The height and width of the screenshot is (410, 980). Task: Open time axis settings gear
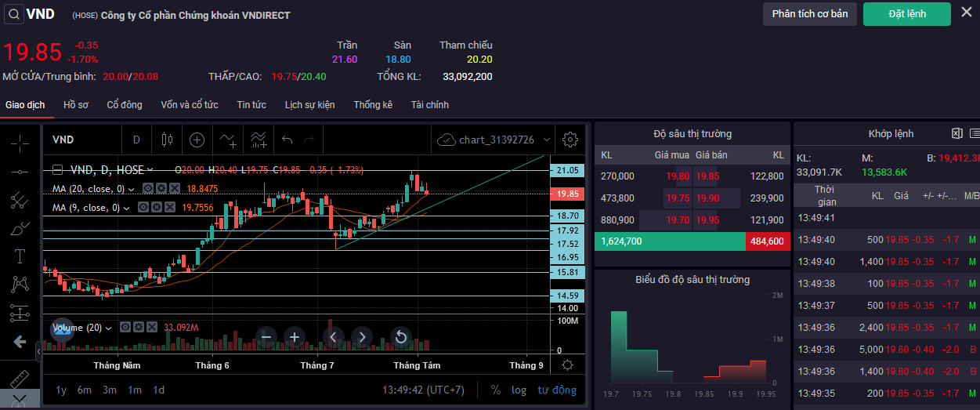tap(568, 365)
